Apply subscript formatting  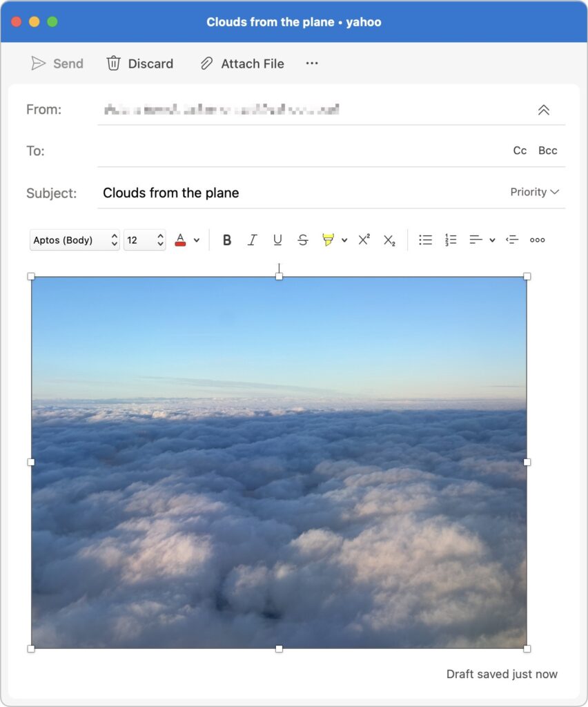pyautogui.click(x=389, y=240)
